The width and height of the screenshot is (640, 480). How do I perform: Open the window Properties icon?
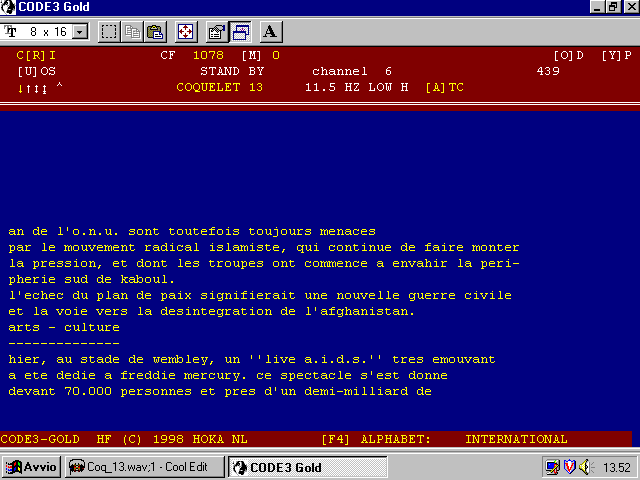[217, 32]
